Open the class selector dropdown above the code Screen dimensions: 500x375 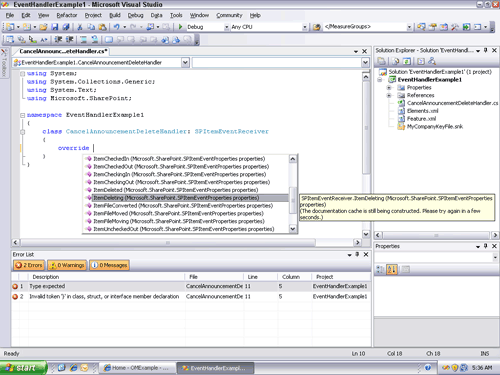click(x=185, y=62)
